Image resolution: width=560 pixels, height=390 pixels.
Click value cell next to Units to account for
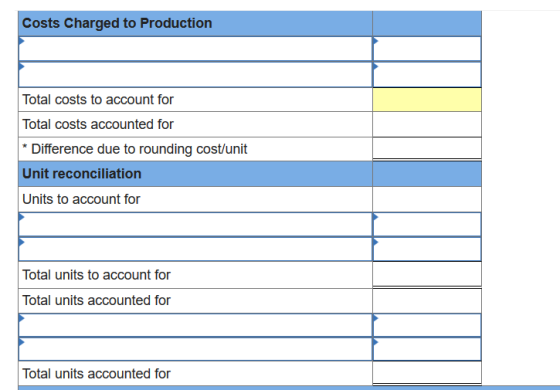[x=427, y=199]
